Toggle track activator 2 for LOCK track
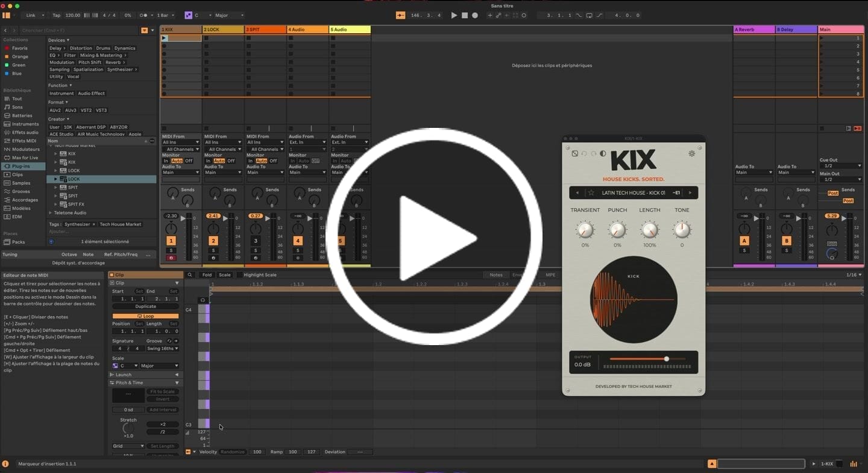 click(213, 241)
